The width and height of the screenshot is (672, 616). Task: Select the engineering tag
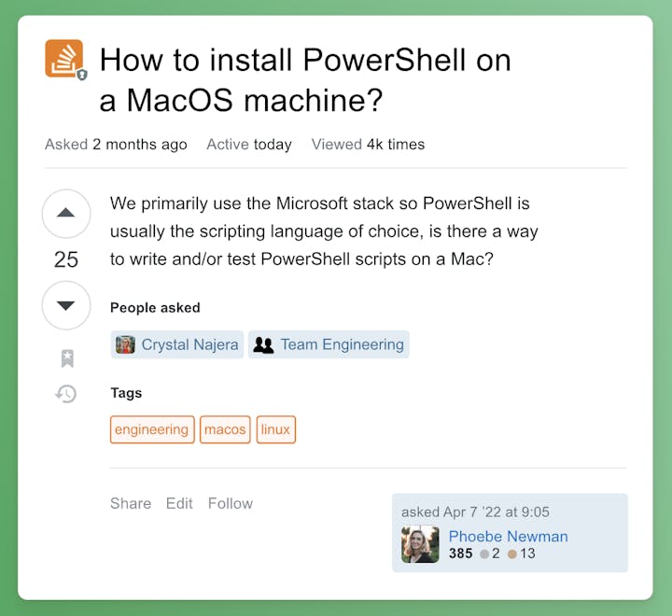coord(152,429)
